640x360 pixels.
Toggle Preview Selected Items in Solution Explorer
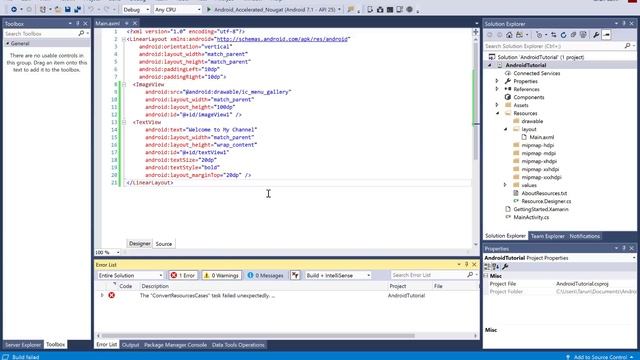tap(607, 35)
